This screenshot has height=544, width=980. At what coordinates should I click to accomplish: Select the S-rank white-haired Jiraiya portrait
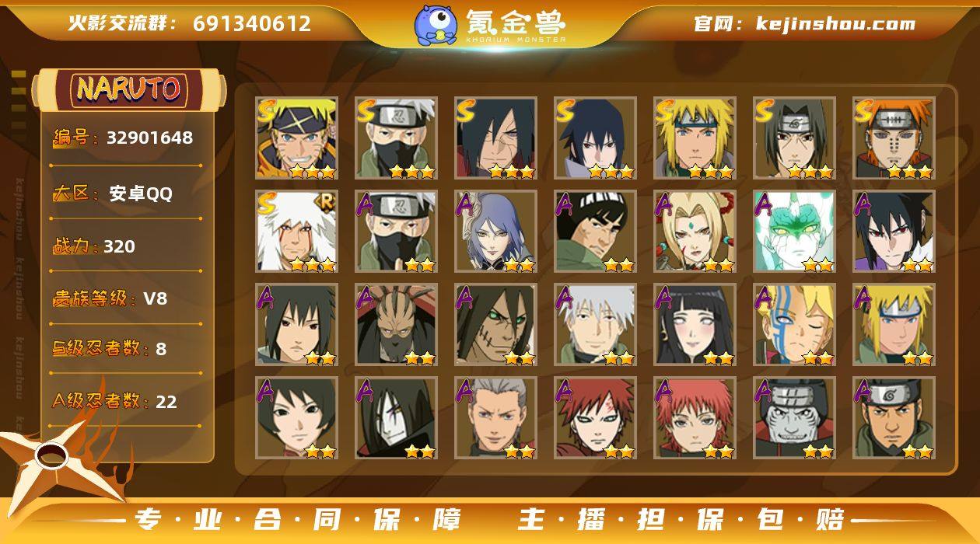point(296,232)
